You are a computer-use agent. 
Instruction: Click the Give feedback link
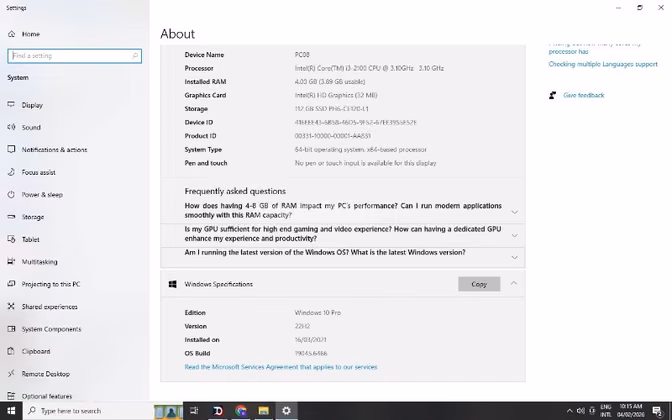click(x=584, y=95)
